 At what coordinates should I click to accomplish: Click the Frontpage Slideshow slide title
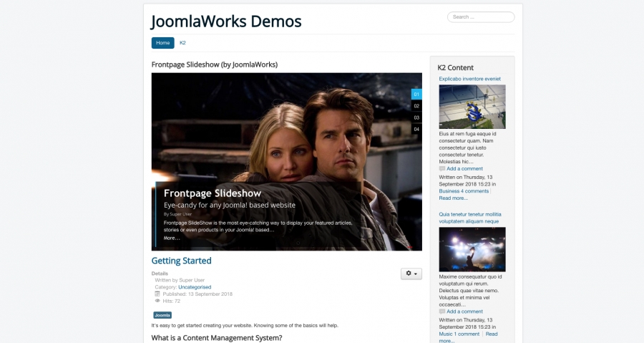tap(213, 193)
